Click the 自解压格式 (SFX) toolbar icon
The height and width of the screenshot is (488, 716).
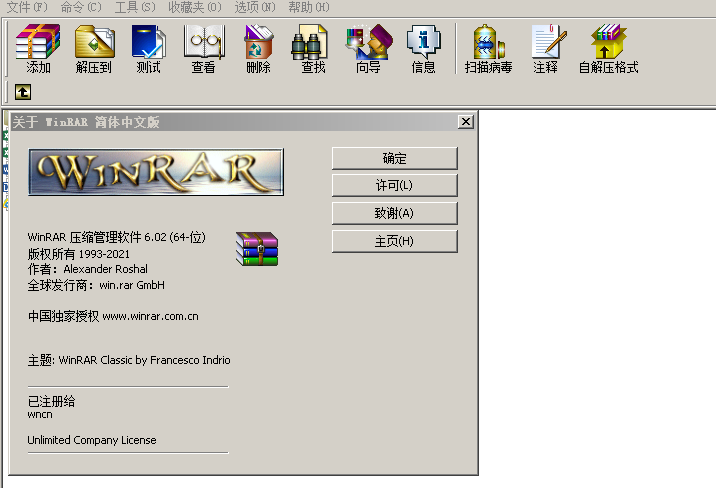click(608, 48)
